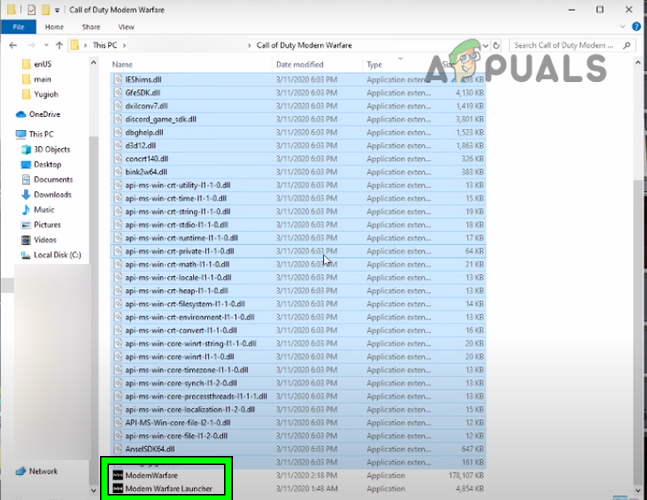Click the concrt140.dll file icon

pos(118,158)
